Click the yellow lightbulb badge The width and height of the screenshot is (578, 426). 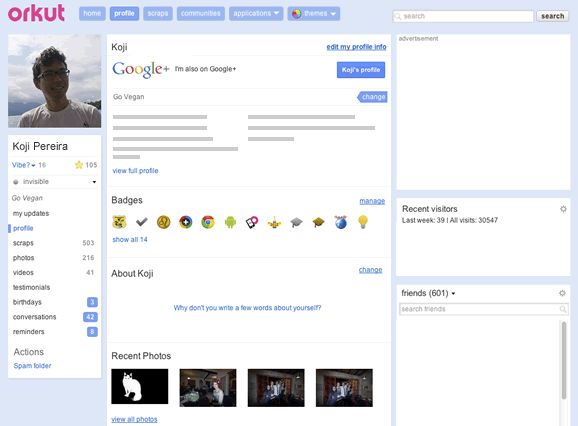pyautogui.click(x=363, y=222)
